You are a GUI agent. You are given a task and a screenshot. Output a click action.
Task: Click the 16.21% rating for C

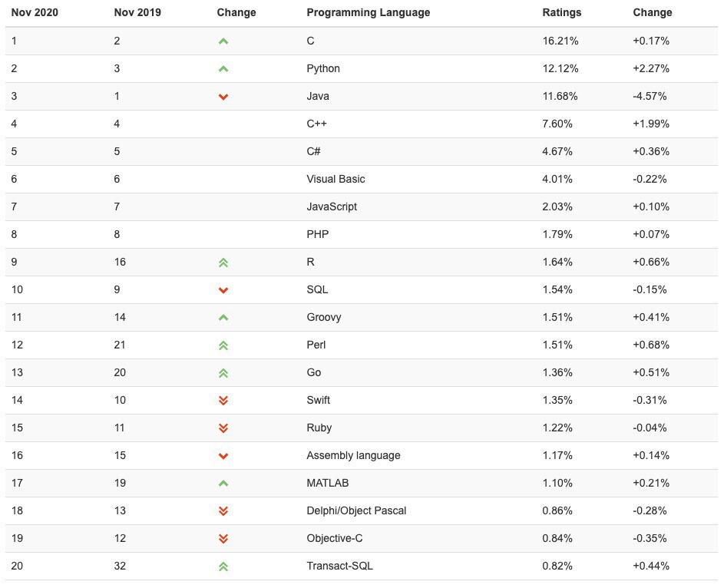(560, 41)
